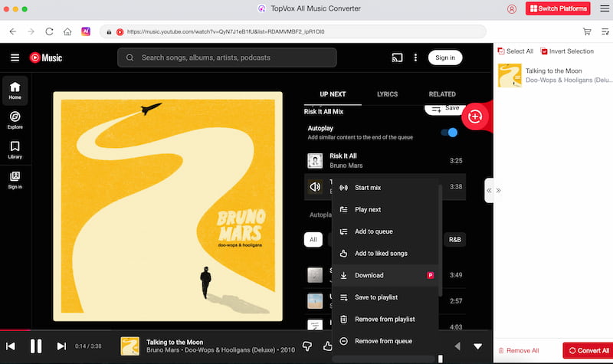The width and height of the screenshot is (613, 364).
Task: Check Select All in convert panel
Action: tap(515, 51)
